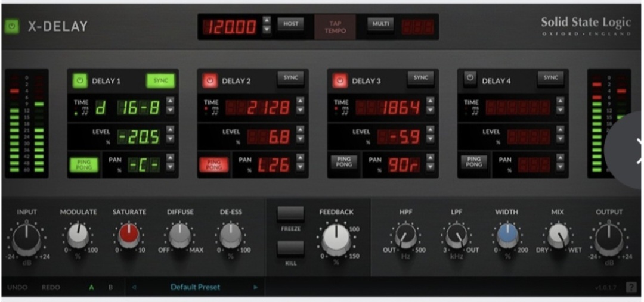644x302 pixels.
Task: Increase Delay 1 time value
Action: 170,101
